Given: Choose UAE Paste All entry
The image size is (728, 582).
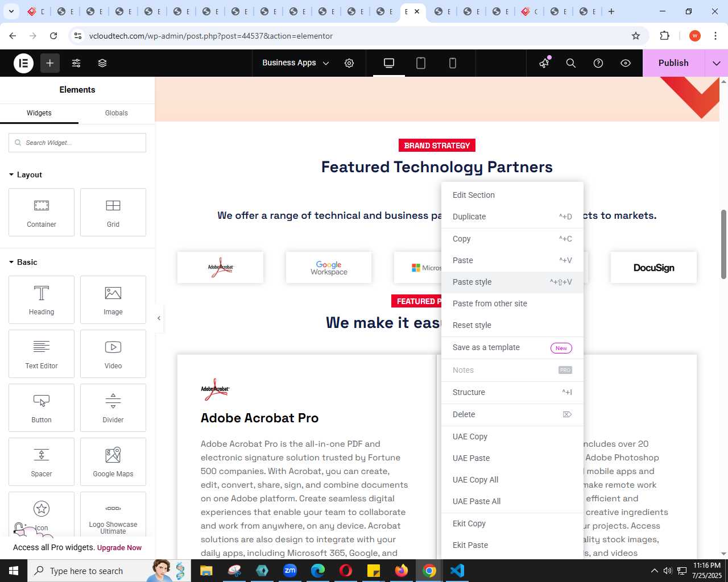Looking at the screenshot, I should tap(512, 501).
